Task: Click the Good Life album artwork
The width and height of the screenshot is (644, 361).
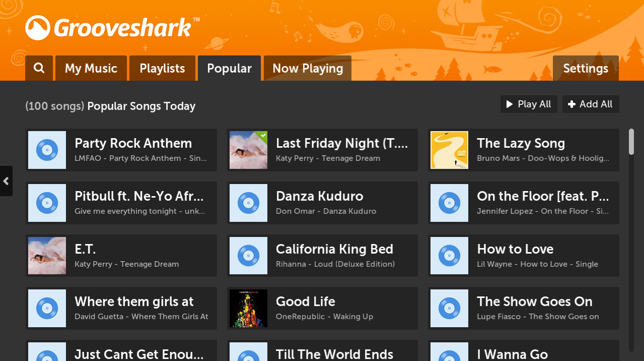Action: (248, 308)
